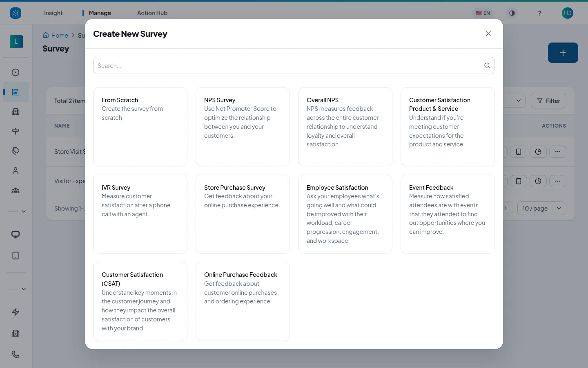Open the user group icon in sidebar
The width and height of the screenshot is (588, 368).
pyautogui.click(x=16, y=190)
